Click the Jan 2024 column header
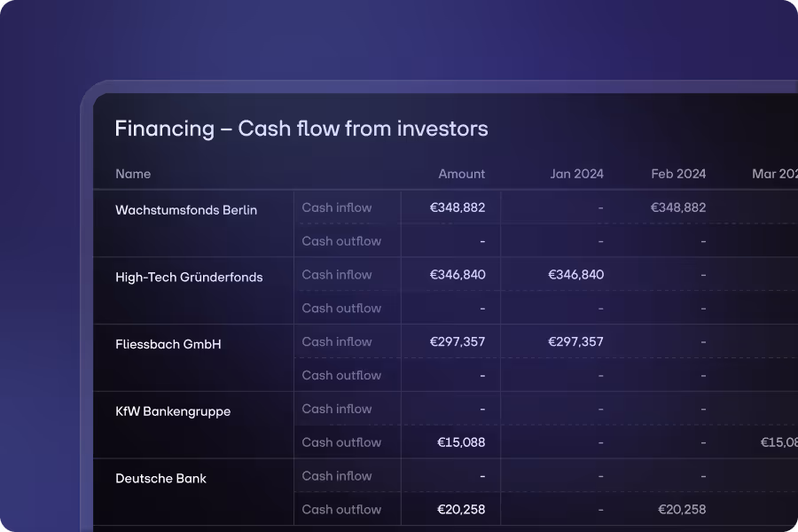Image resolution: width=798 pixels, height=532 pixels. pos(577,174)
